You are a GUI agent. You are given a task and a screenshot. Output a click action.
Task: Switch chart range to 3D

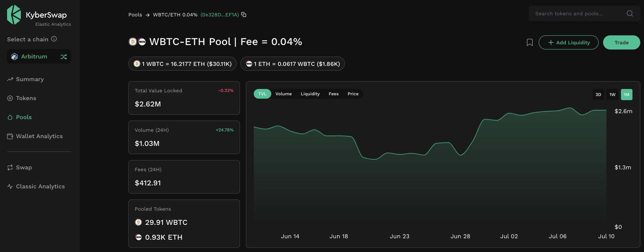point(598,95)
